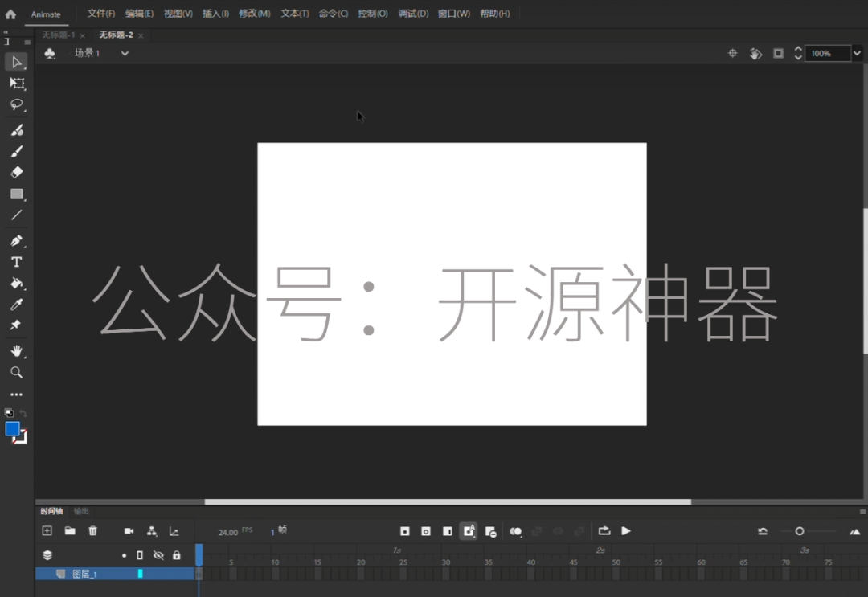Open the zoom percentage dropdown arrow
This screenshot has height=597, width=868.
857,53
